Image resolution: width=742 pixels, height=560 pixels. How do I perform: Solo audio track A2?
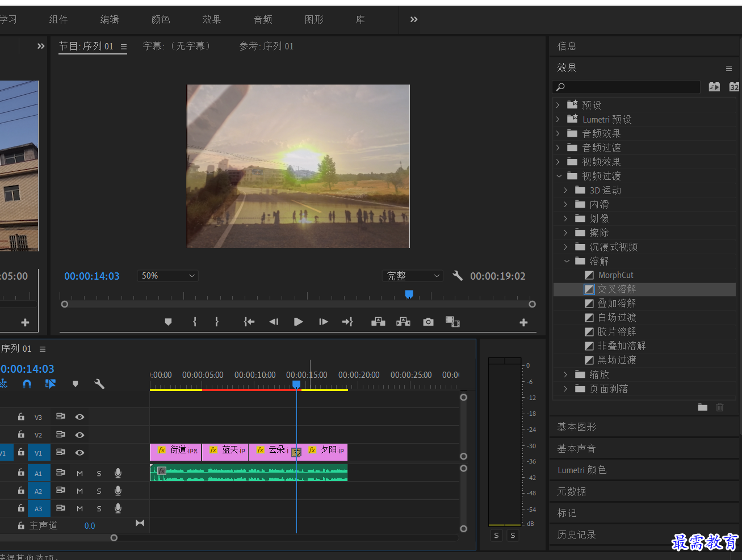99,491
